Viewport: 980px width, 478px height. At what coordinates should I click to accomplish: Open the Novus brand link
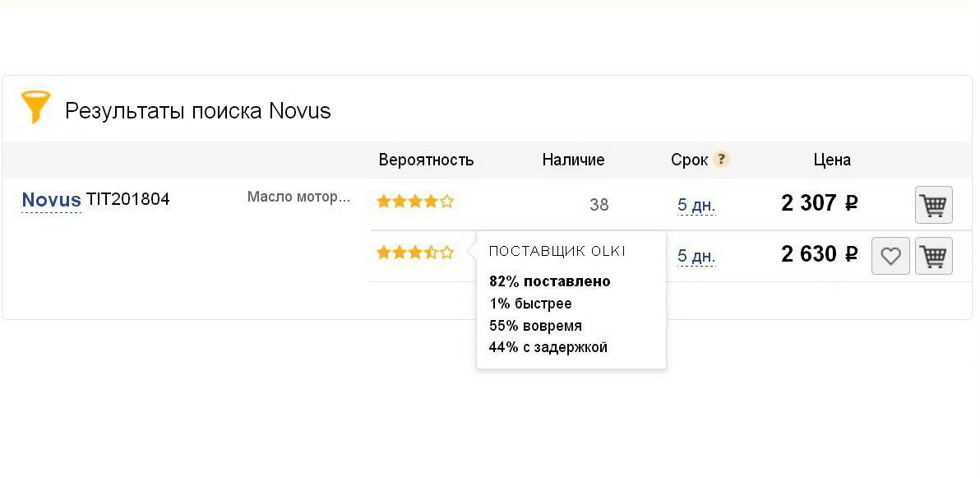pos(51,200)
